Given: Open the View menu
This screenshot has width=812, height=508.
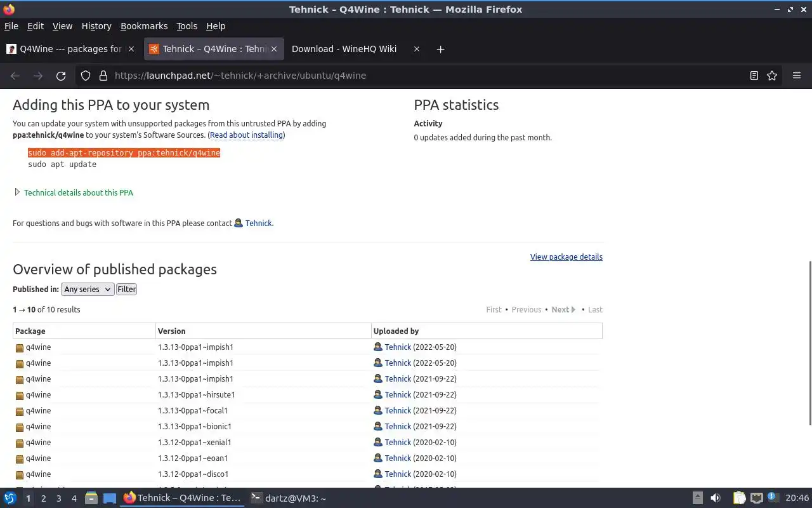Looking at the screenshot, I should pos(62,26).
